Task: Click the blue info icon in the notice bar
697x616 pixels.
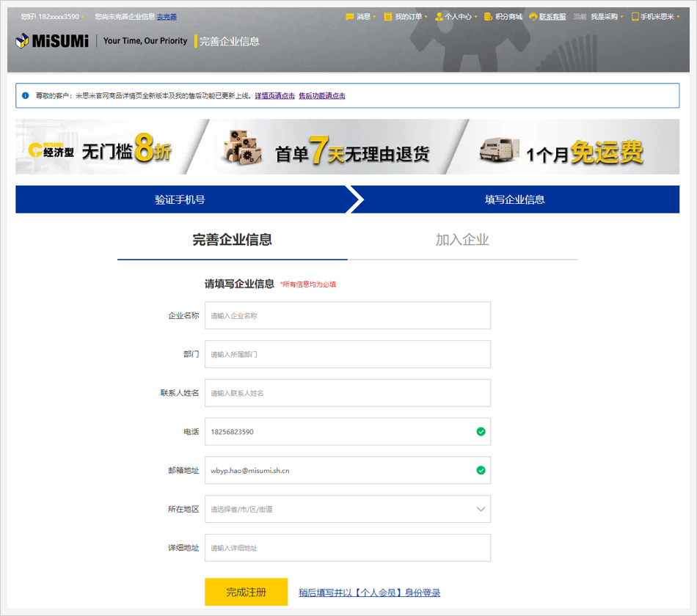Action: [26, 95]
